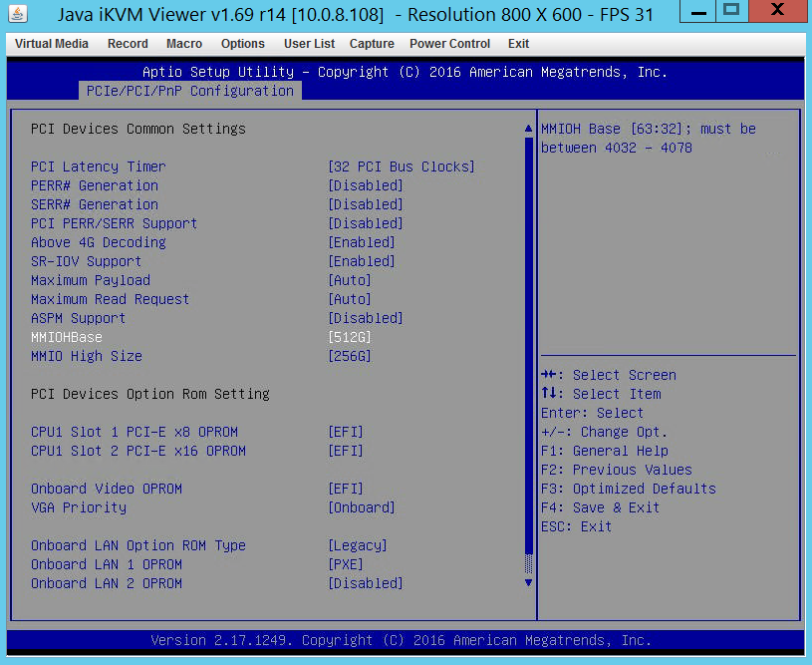Change the PCI PERR/SERR Support Disabled value
The image size is (812, 665).
click(x=365, y=223)
